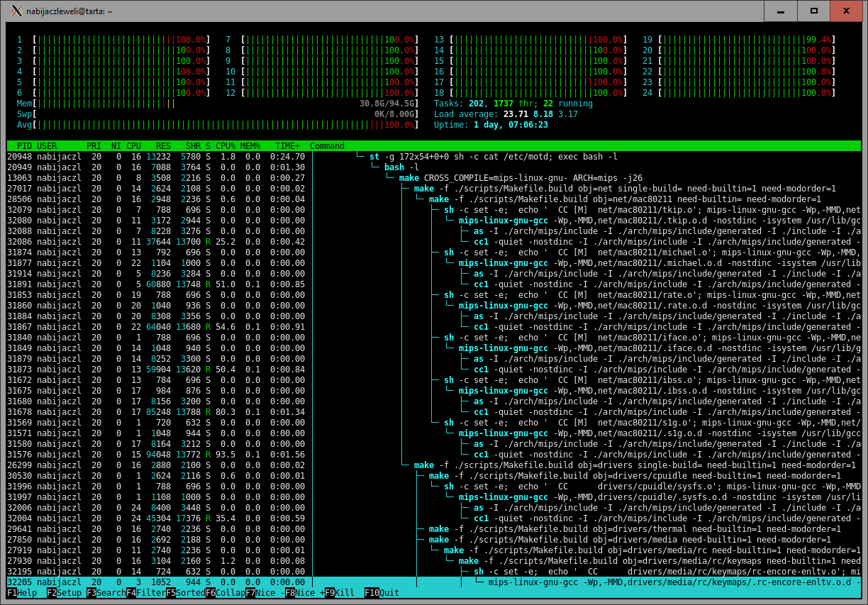The width and height of the screenshot is (868, 605).
Task: Sort by the TIME+ column header
Action: click(288, 146)
